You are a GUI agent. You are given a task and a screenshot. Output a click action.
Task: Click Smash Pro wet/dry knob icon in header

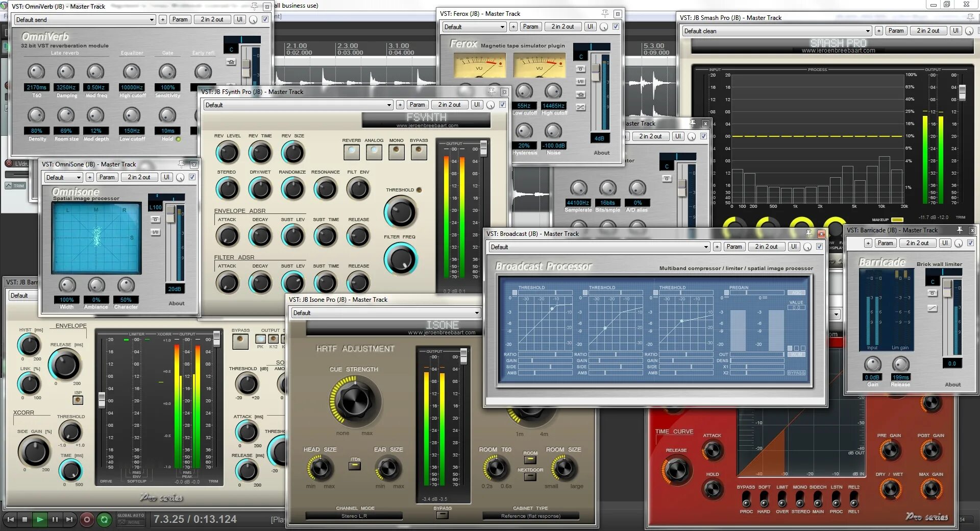pyautogui.click(x=969, y=31)
